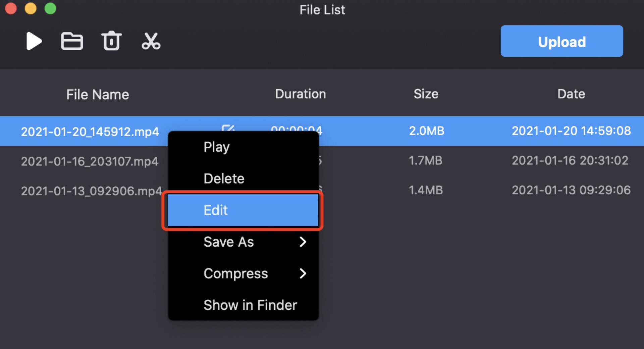Choose Play from the context menu
Viewport: 644px width, 349px height.
coord(217,147)
